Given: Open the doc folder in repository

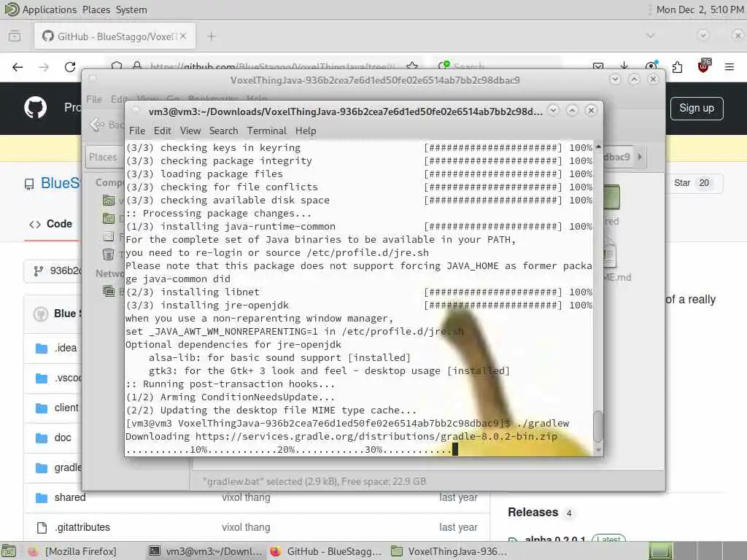Looking at the screenshot, I should click(x=63, y=437).
